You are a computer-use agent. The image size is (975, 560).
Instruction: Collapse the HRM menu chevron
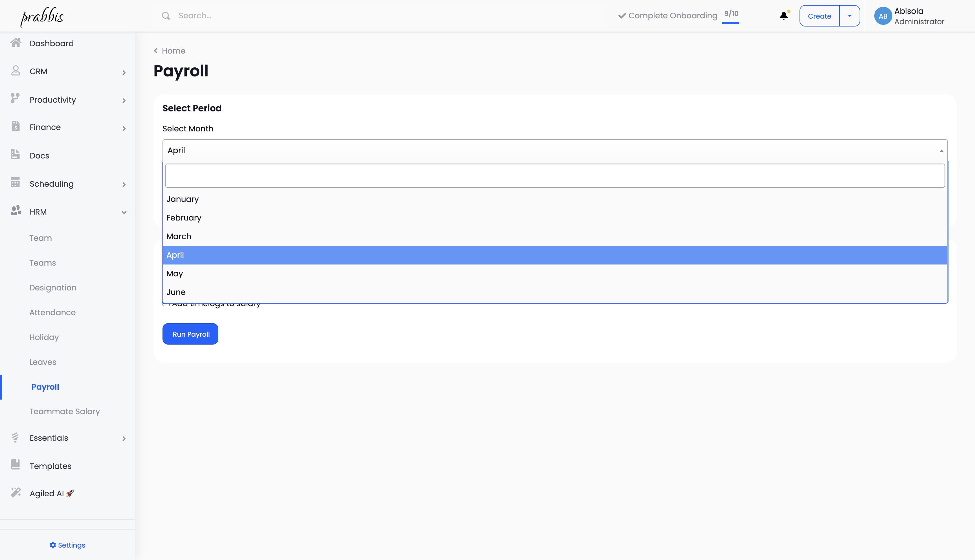click(124, 212)
